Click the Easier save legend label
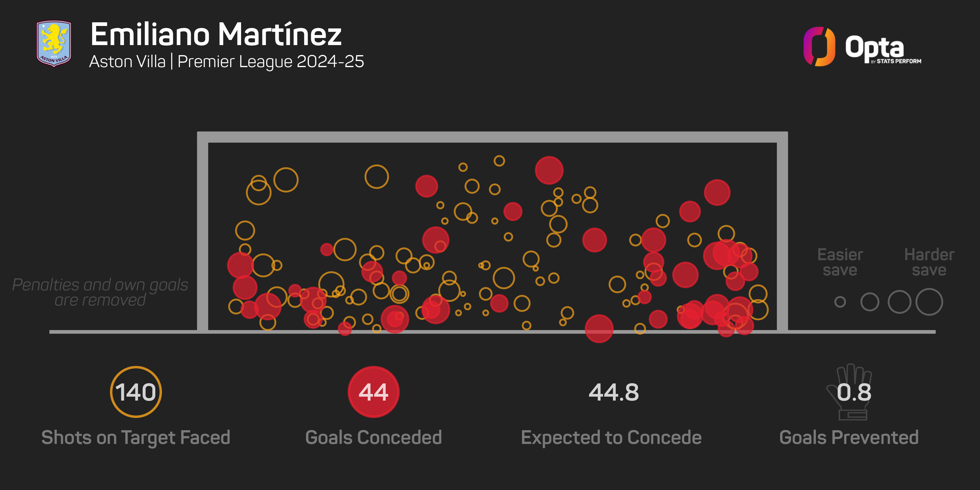 click(840, 262)
